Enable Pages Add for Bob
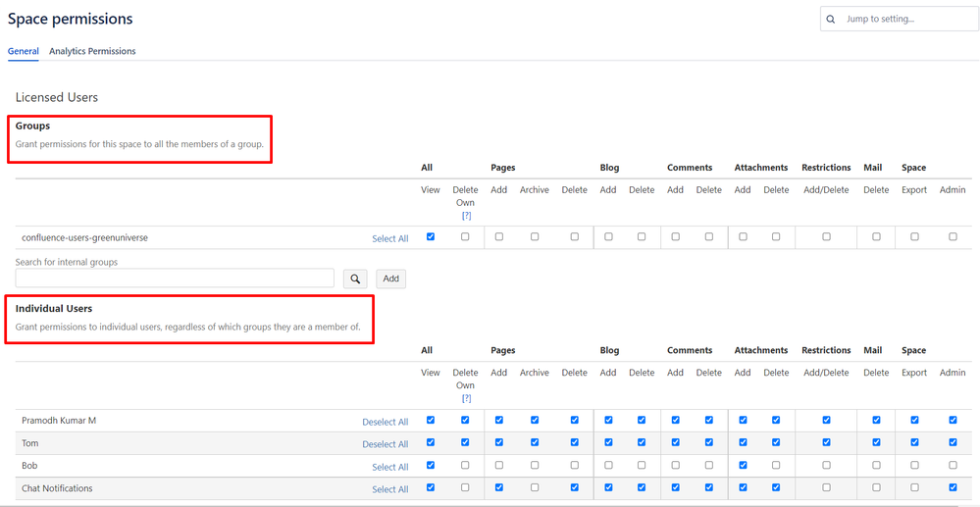 (498, 465)
